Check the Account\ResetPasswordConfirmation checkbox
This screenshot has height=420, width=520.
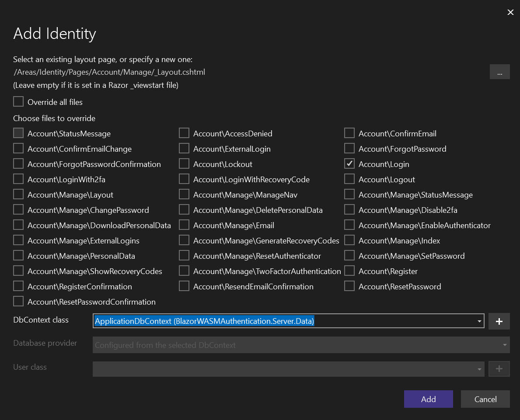point(18,302)
